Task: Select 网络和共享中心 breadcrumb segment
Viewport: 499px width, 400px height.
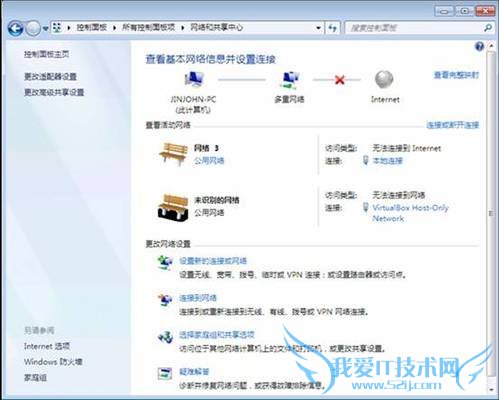Action: (x=216, y=28)
